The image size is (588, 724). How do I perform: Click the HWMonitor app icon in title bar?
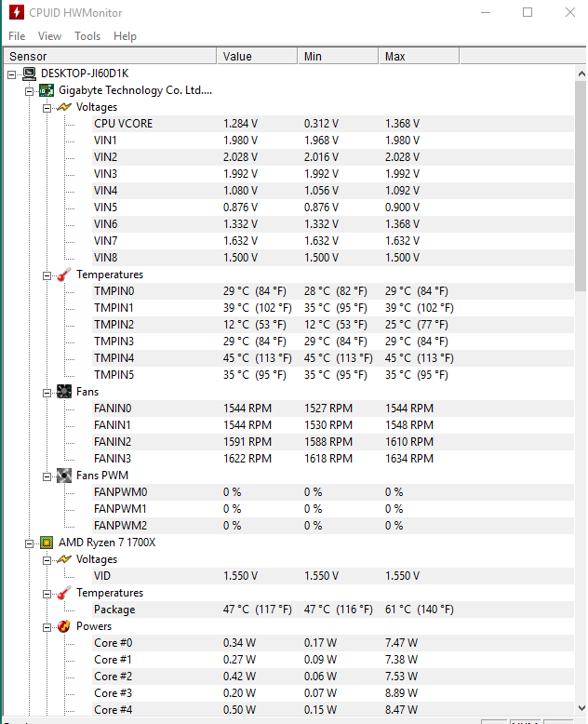[x=17, y=12]
